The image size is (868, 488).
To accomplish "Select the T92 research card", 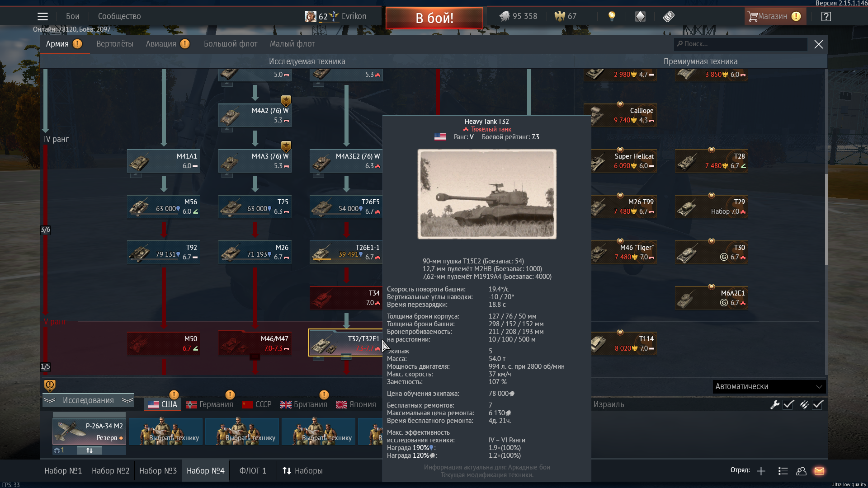I will (164, 252).
